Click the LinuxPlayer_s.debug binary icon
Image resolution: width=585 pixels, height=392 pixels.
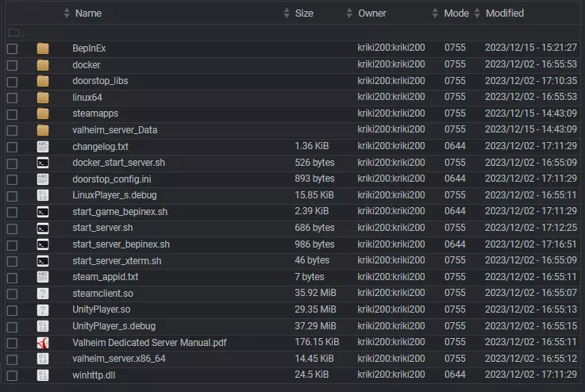click(x=43, y=195)
